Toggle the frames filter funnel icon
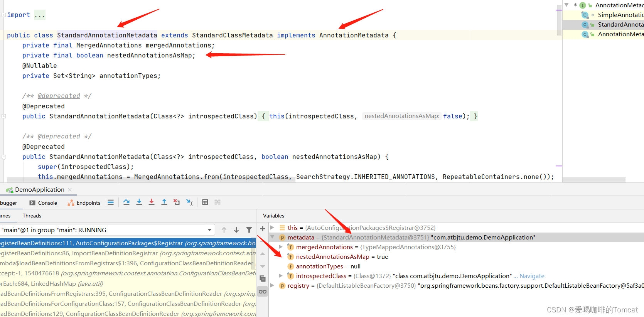 249,230
